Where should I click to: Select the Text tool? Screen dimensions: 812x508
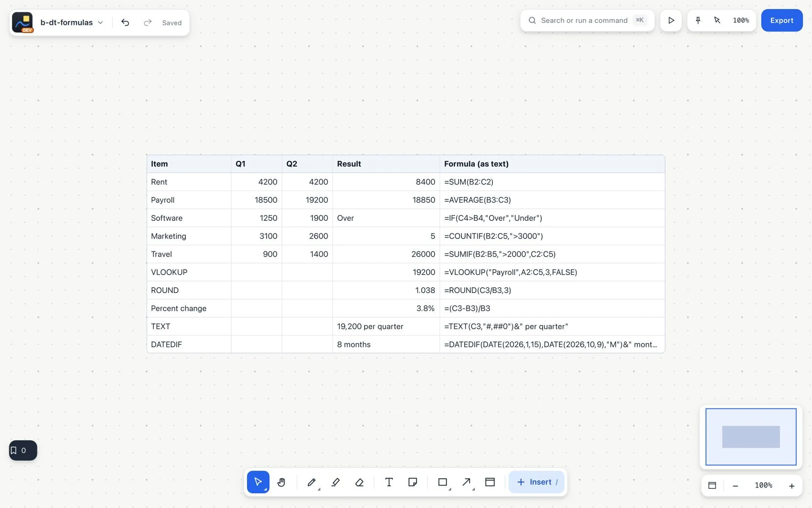pos(389,482)
